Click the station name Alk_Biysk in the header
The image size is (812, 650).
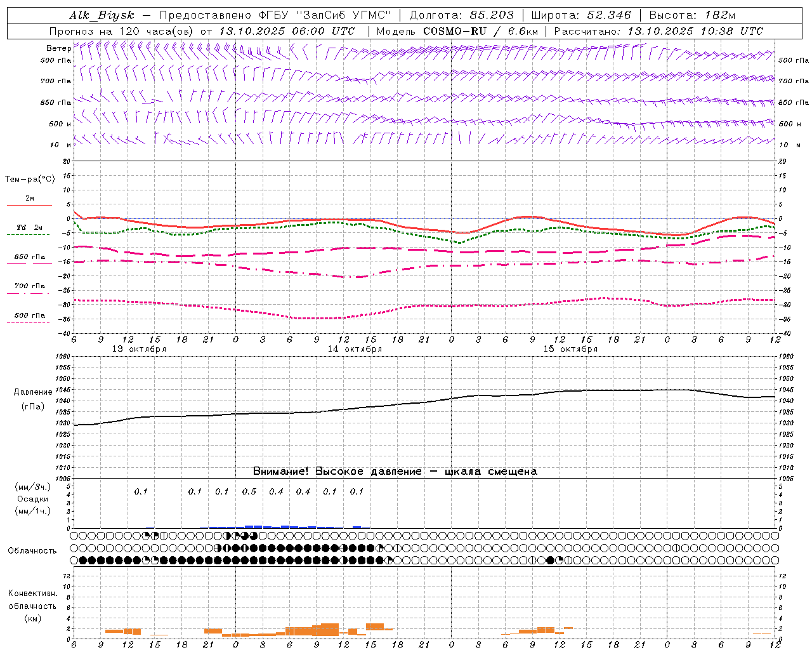pyautogui.click(x=101, y=15)
